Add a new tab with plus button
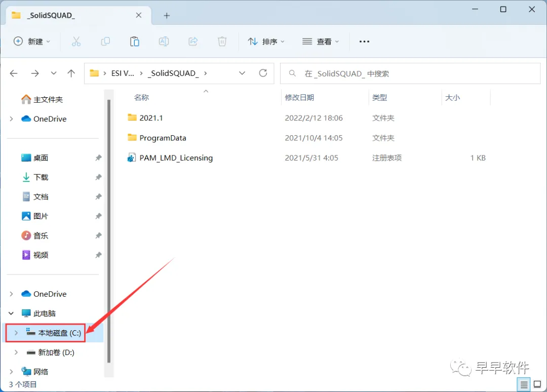Image resolution: width=547 pixels, height=392 pixels. [167, 15]
